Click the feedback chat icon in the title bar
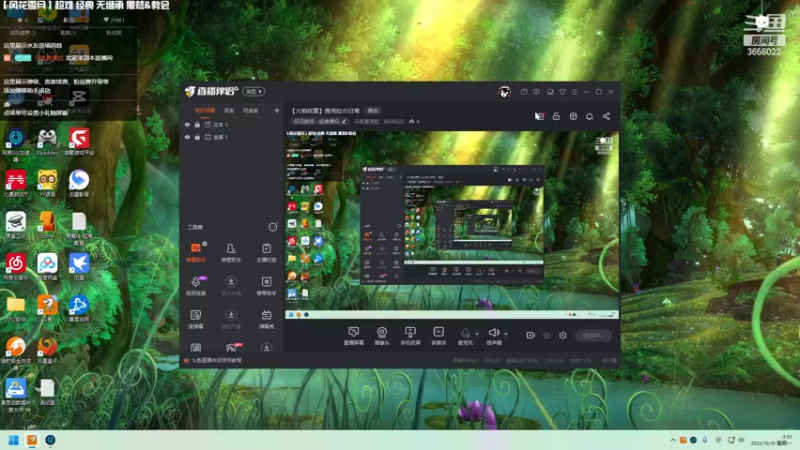This screenshot has width=800, height=450. click(536, 92)
